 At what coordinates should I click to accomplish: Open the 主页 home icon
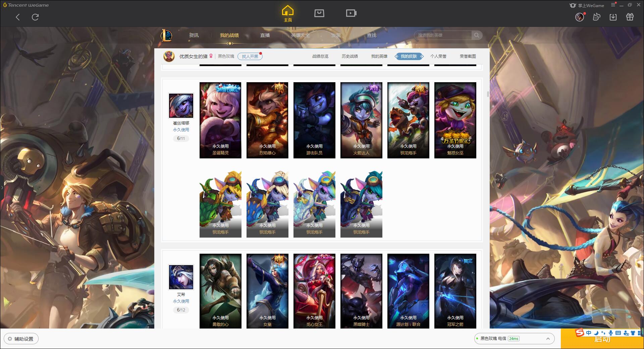[288, 14]
